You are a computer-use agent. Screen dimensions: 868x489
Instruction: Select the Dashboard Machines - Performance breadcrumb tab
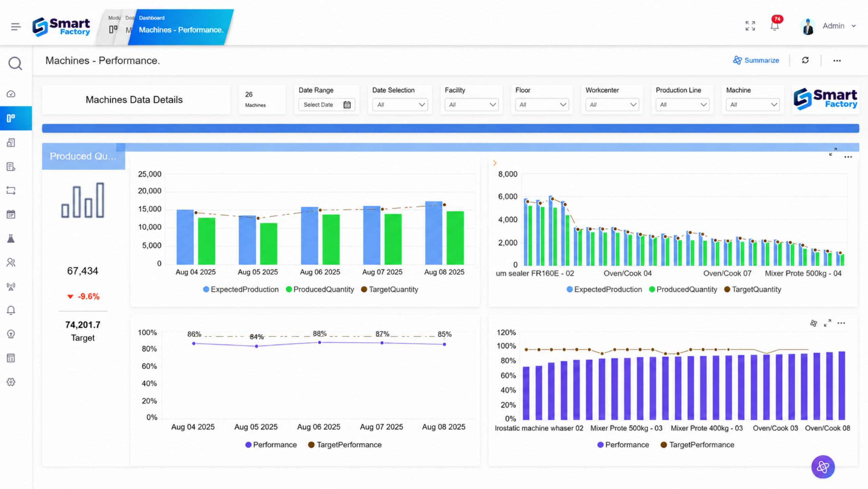pos(181,26)
